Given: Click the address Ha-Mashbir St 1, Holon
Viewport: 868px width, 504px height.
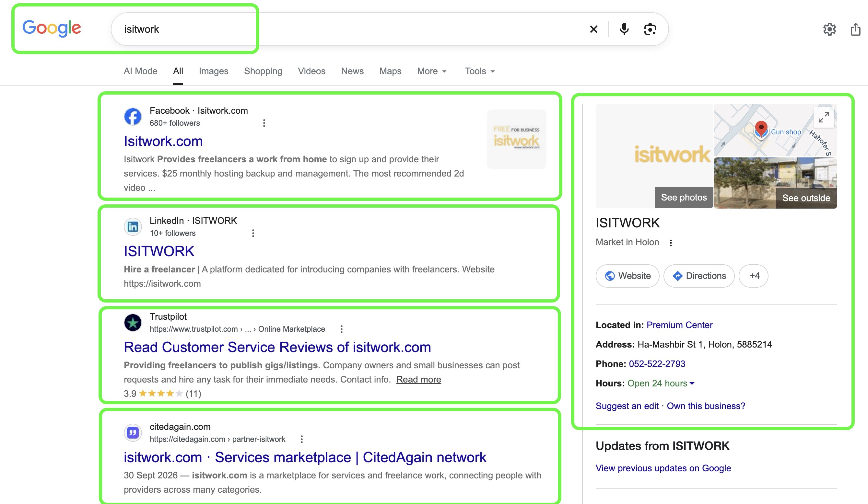Looking at the screenshot, I should click(705, 345).
